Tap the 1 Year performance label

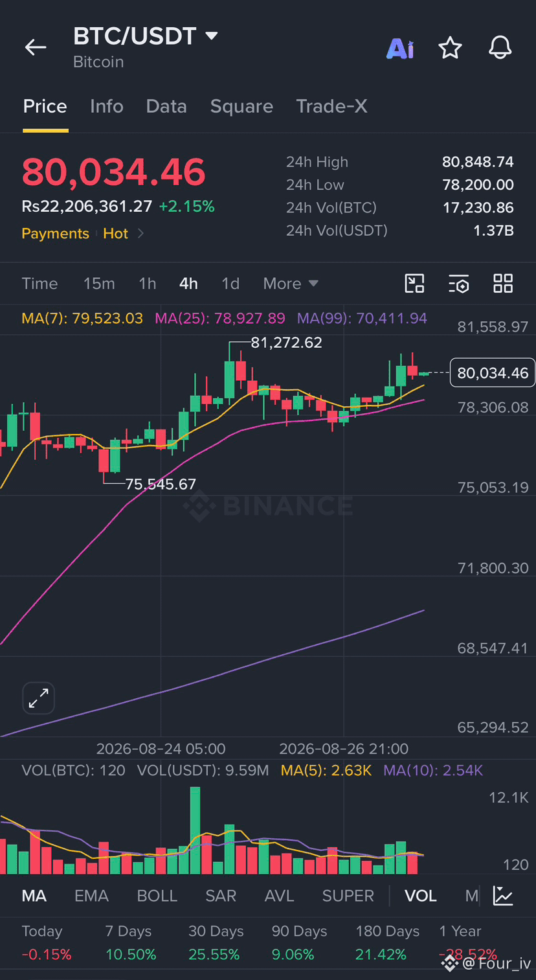coord(460,931)
